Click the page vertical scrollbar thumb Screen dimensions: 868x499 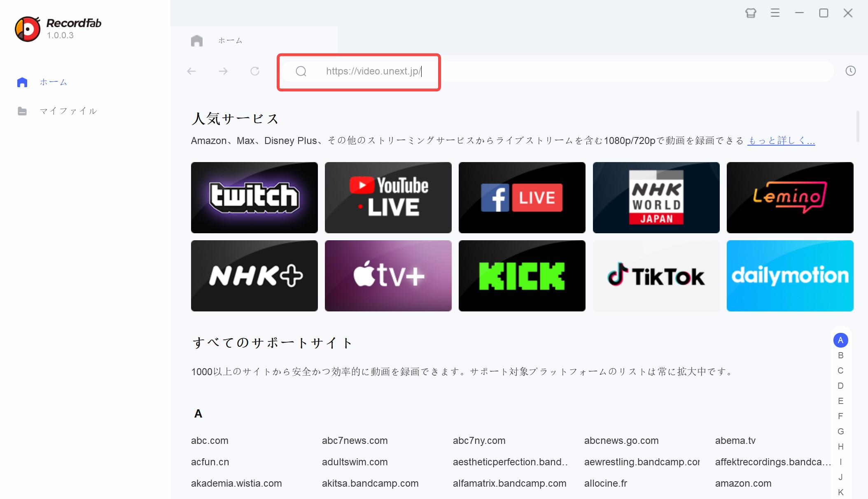(x=858, y=126)
